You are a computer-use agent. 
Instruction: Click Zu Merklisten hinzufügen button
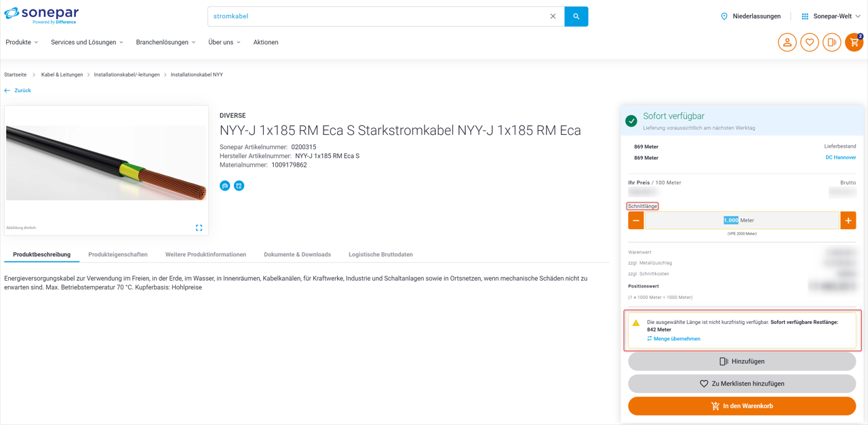[x=742, y=384]
